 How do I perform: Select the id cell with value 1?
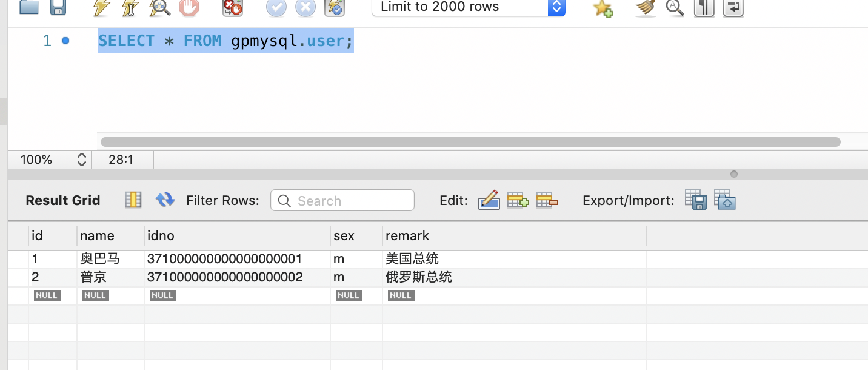(53, 260)
